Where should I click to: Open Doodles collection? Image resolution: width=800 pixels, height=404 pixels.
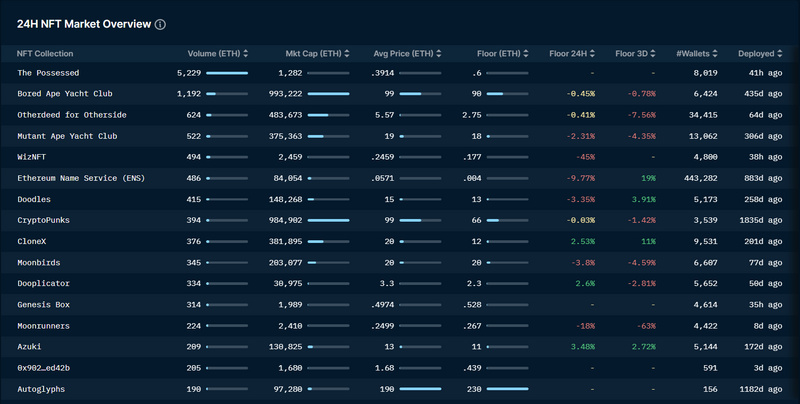point(34,199)
